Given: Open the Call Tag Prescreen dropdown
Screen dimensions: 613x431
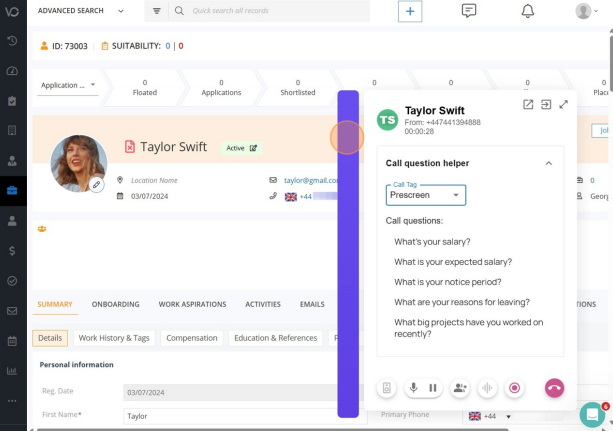Looking at the screenshot, I should click(x=426, y=195).
